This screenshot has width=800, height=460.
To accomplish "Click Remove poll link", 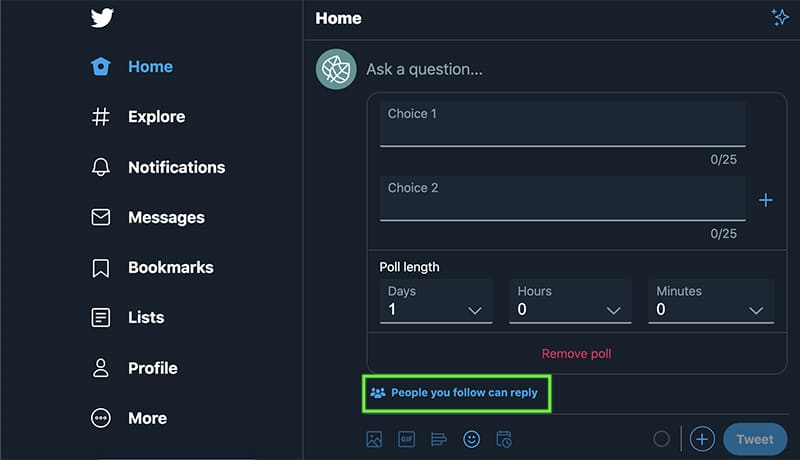I will click(576, 353).
